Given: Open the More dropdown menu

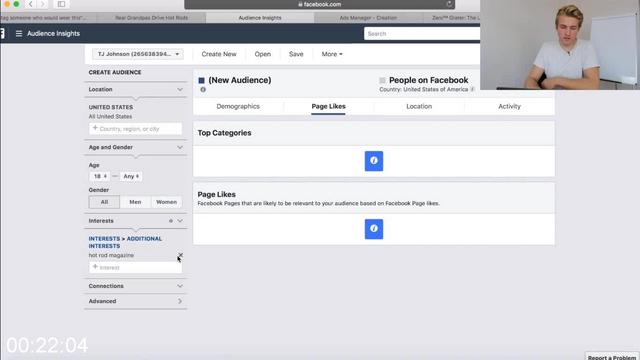Looking at the screenshot, I should pyautogui.click(x=332, y=54).
